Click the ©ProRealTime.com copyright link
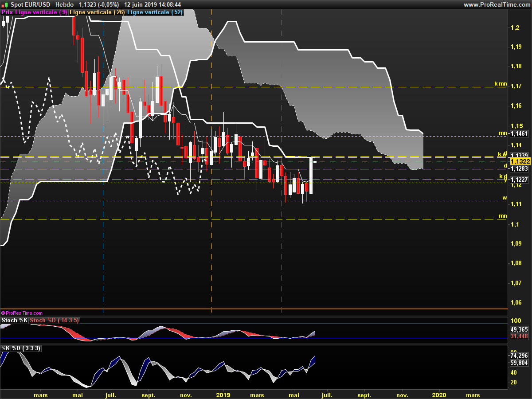 (22, 313)
